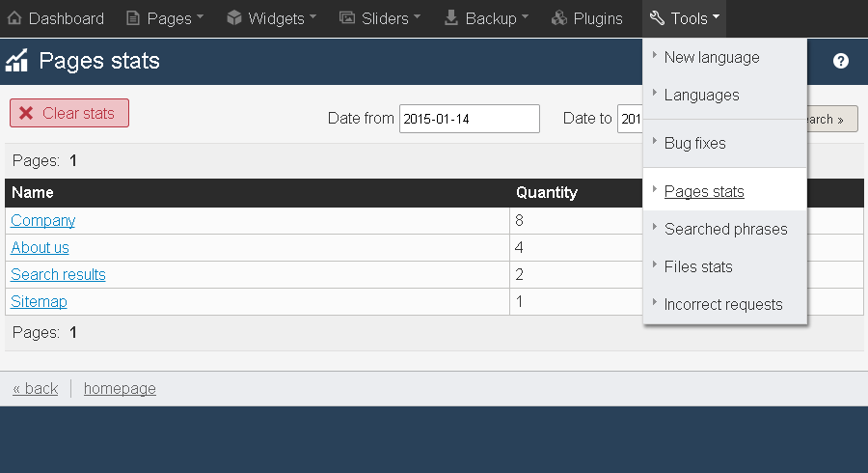Select Searched phrases from Tools menu
The image size is (868, 473).
point(725,229)
